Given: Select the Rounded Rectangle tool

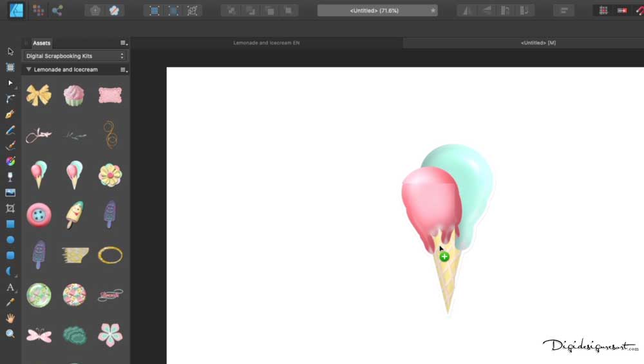Looking at the screenshot, I should [x=10, y=255].
